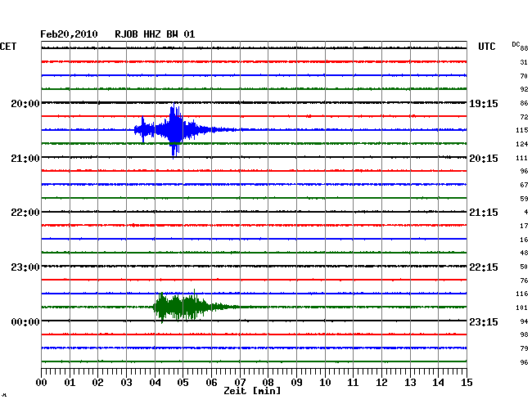The height and width of the screenshot is (404, 532).
Task: Click DC value 101 beside green event trace
Action: (x=522, y=307)
